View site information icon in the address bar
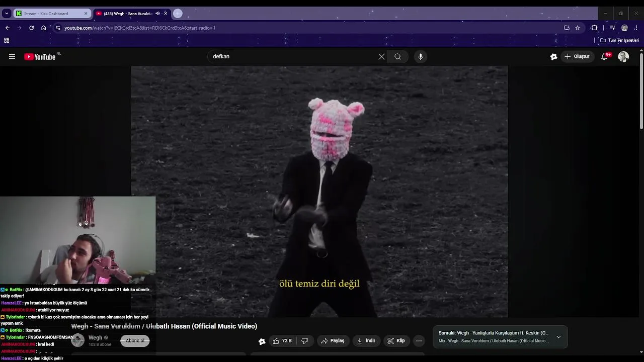Viewport: 644px width, 362px height. (x=58, y=28)
